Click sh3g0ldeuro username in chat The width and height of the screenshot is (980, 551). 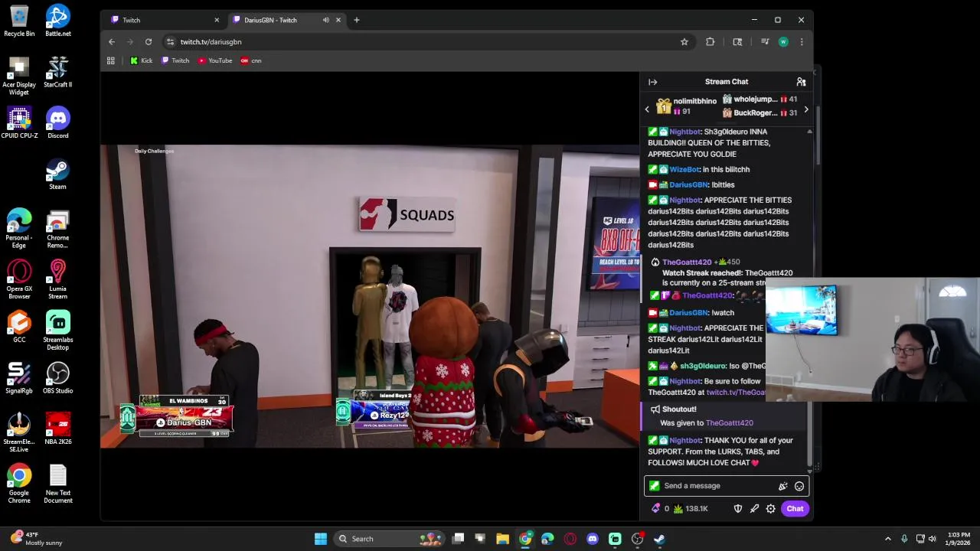703,367
